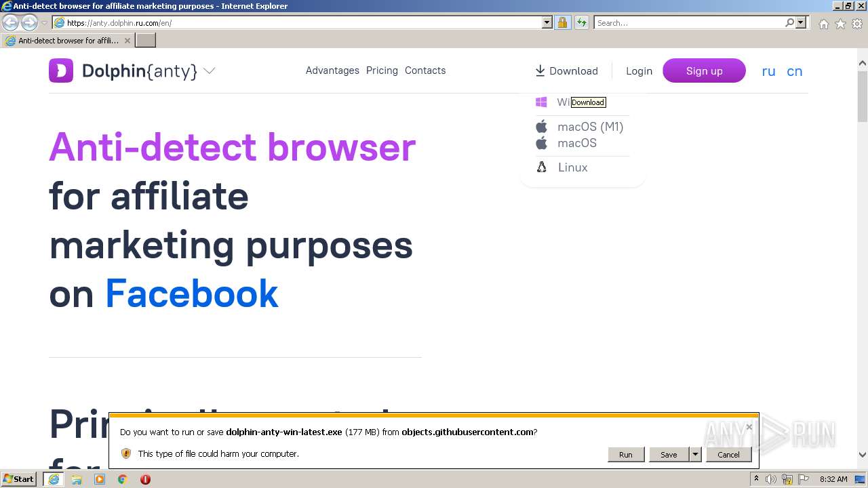Click the Facebook heading text

click(x=192, y=293)
